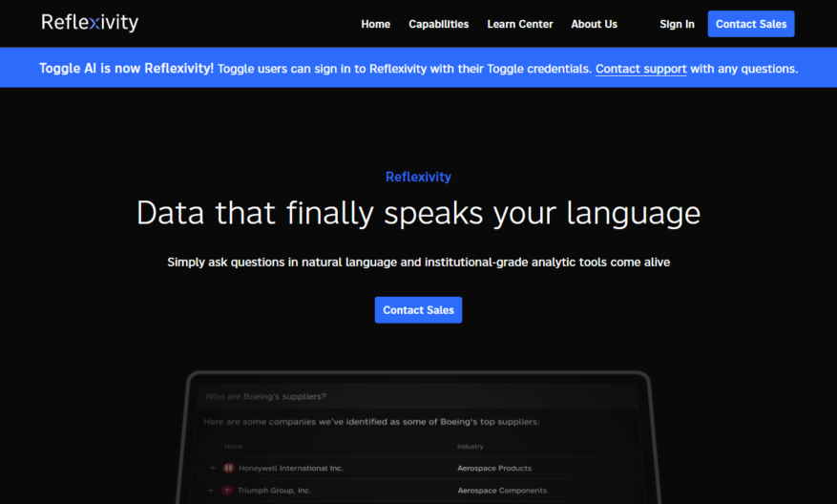The width and height of the screenshot is (837, 504).
Task: Click the Name column header
Action: tap(233, 447)
